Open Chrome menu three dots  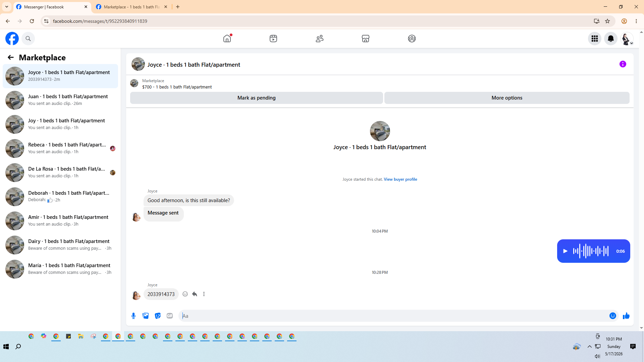pos(636,21)
